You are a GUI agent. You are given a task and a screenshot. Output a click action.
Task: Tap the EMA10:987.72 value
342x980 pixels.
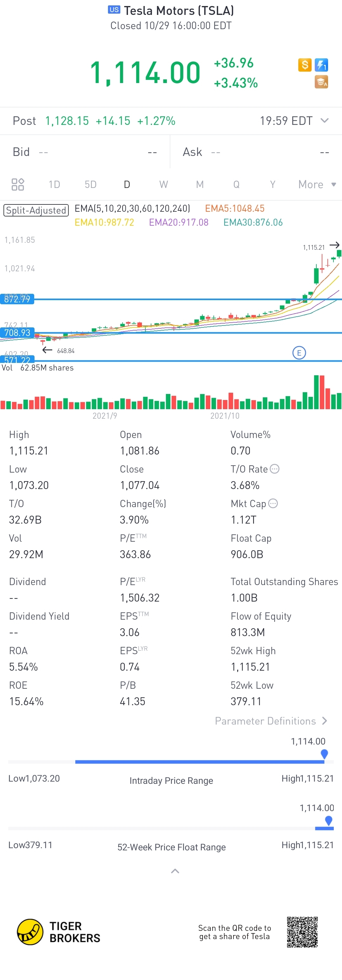coord(104,222)
